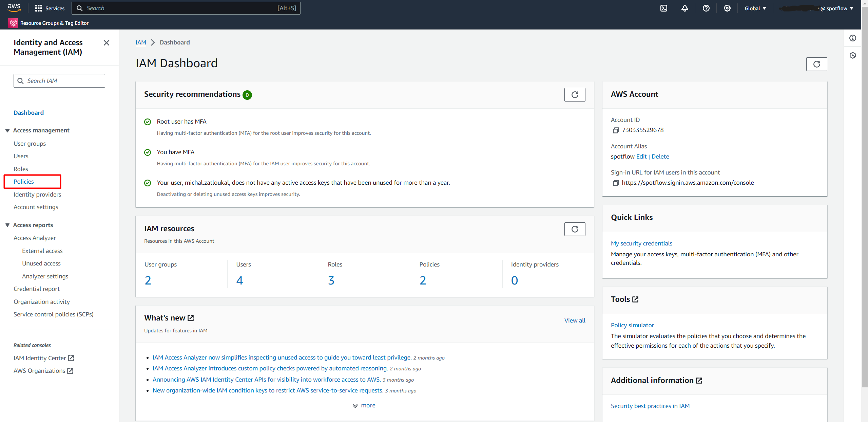Open the Services grid menu

click(50, 8)
